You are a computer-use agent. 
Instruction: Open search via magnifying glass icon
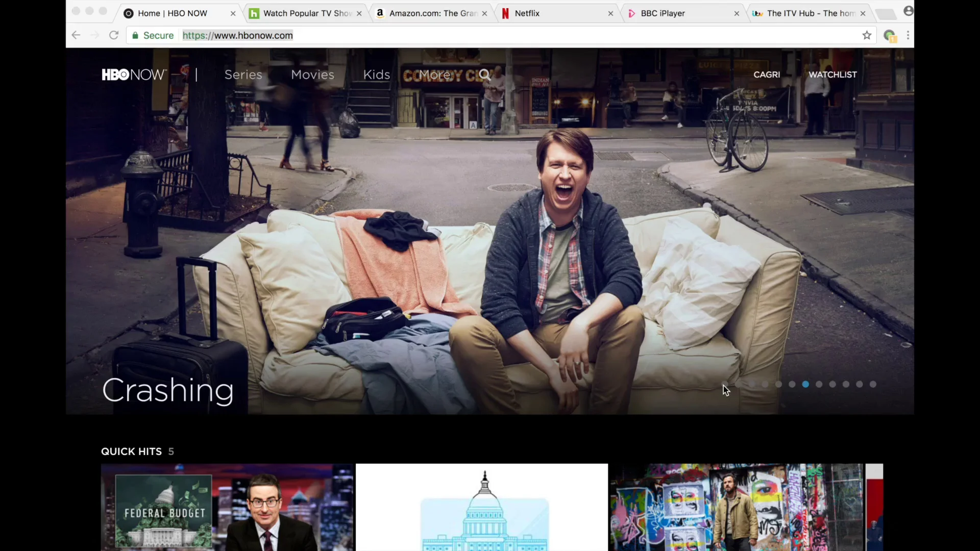[484, 75]
